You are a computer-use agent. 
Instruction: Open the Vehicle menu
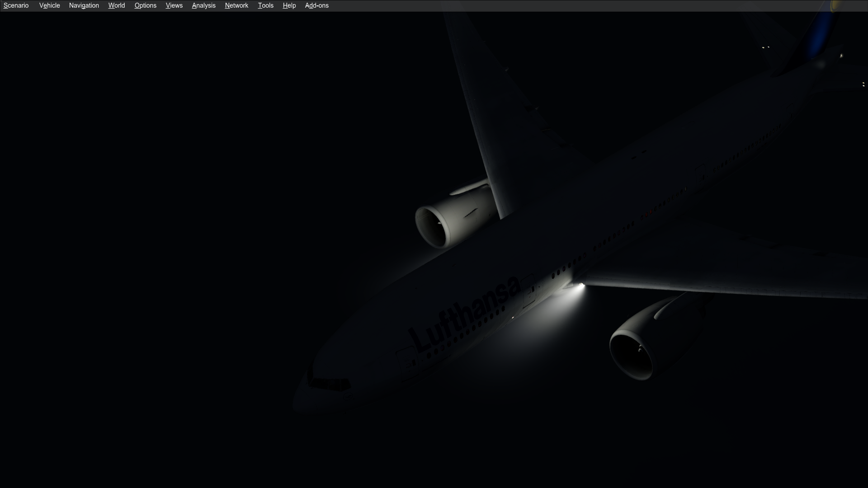pyautogui.click(x=49, y=5)
